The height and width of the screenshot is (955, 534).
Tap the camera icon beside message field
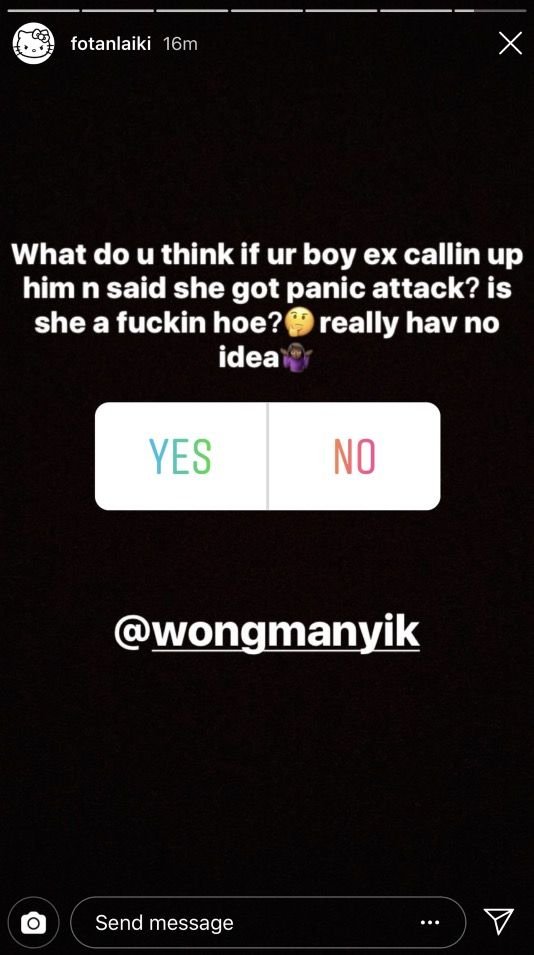[x=34, y=923]
